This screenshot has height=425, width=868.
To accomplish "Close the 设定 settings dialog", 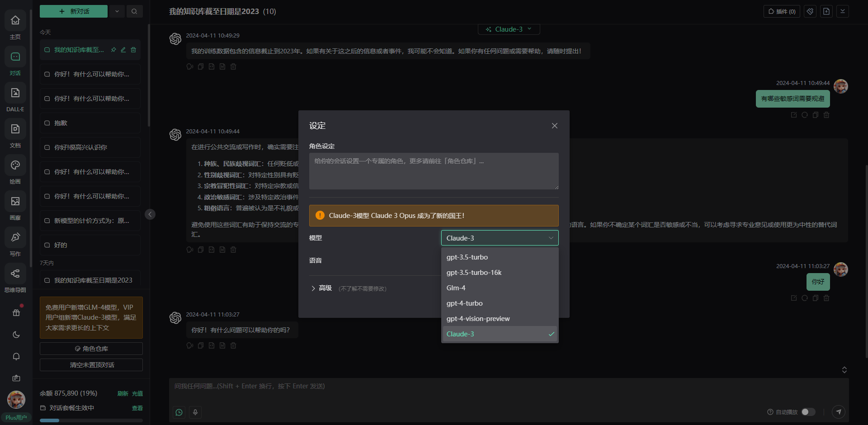I will [x=555, y=126].
